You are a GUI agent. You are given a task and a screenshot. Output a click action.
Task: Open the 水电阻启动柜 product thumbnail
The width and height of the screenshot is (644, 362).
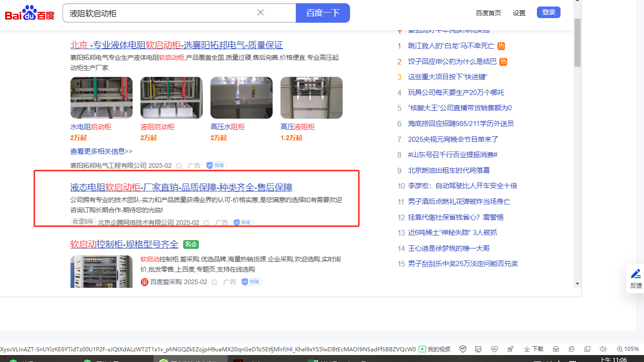click(x=102, y=98)
